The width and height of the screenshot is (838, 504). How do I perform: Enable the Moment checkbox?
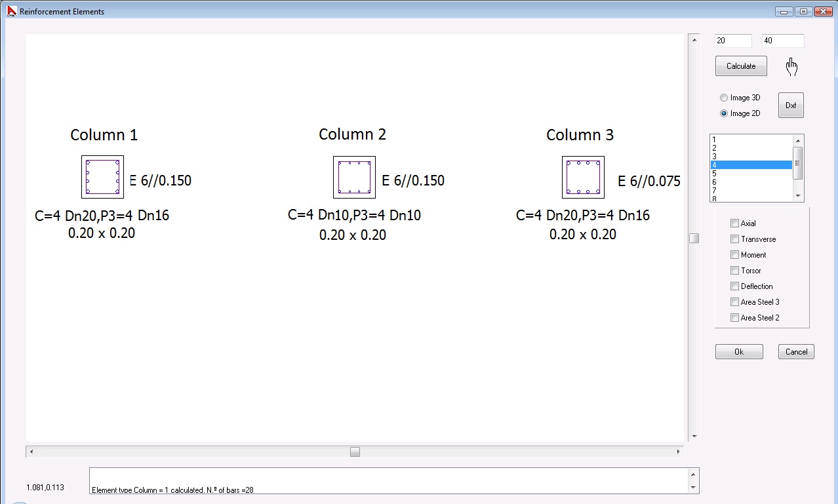coord(734,255)
